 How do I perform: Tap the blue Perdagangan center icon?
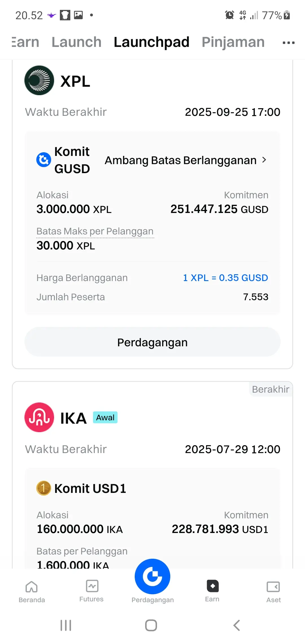tap(152, 576)
